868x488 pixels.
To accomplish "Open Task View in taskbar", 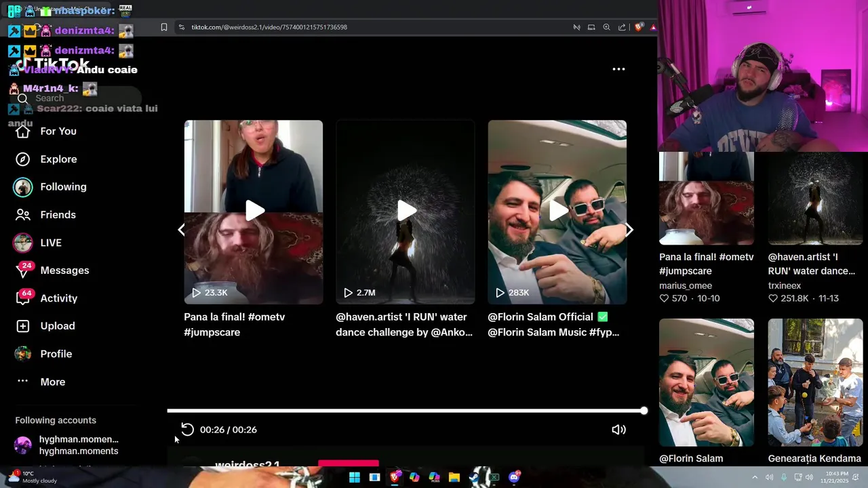I will [374, 477].
